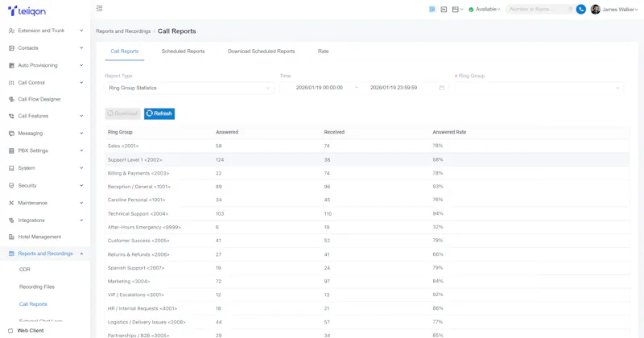The image size is (644, 338).
Task: Click the Contacts sidebar icon
Action: click(x=11, y=48)
